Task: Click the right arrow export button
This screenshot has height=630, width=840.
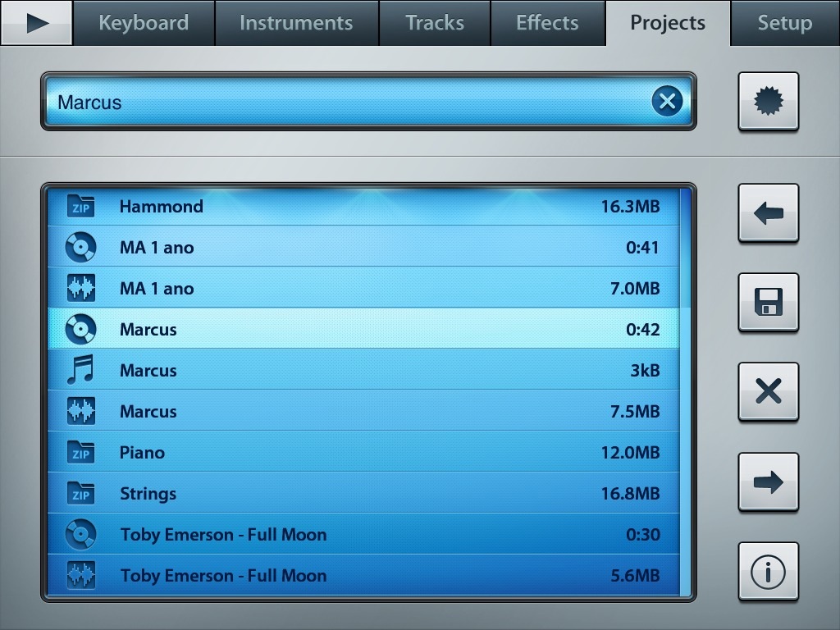Action: [768, 482]
